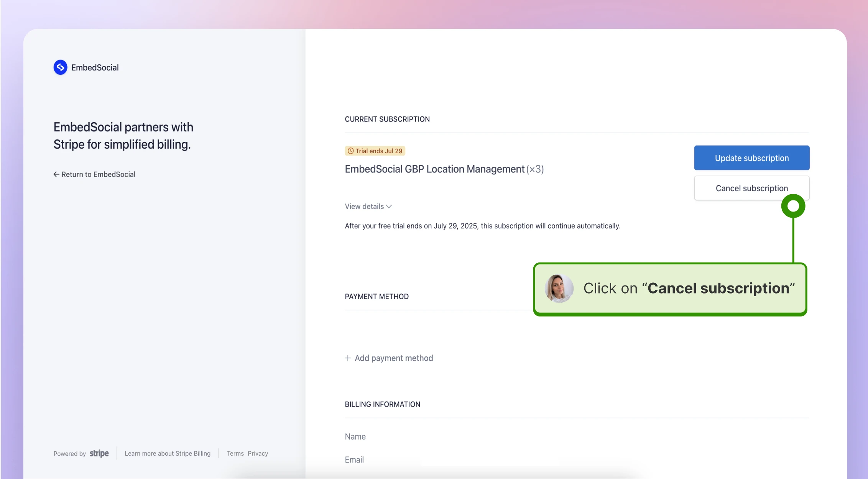Click the EmbedSocial GBP Location Management plan name
The image size is (868, 479).
pos(434,169)
